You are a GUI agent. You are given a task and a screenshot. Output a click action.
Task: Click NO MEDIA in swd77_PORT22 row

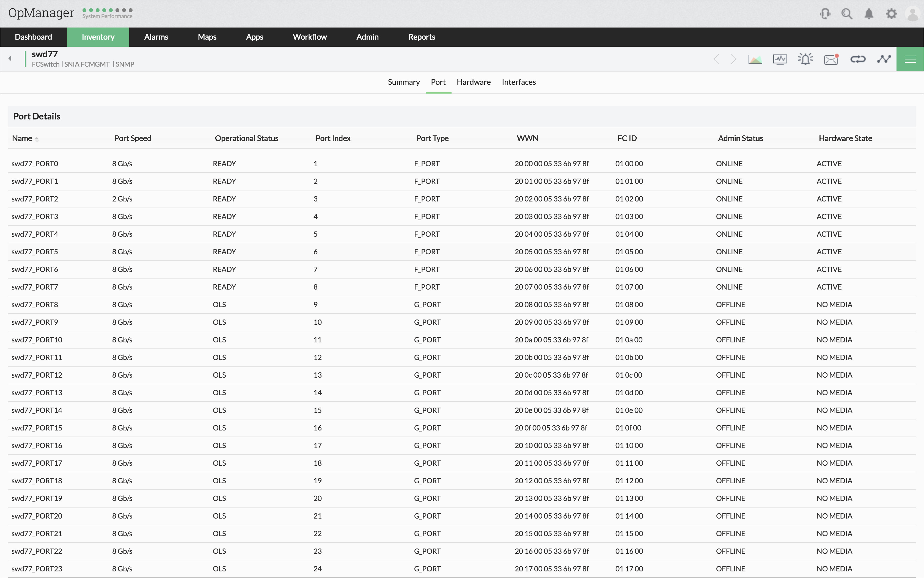[834, 551]
